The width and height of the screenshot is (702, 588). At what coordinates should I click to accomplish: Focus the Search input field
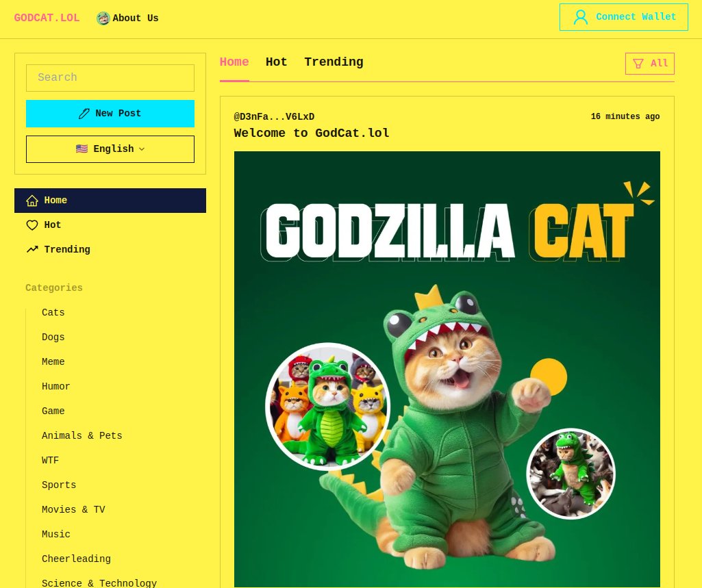click(110, 78)
